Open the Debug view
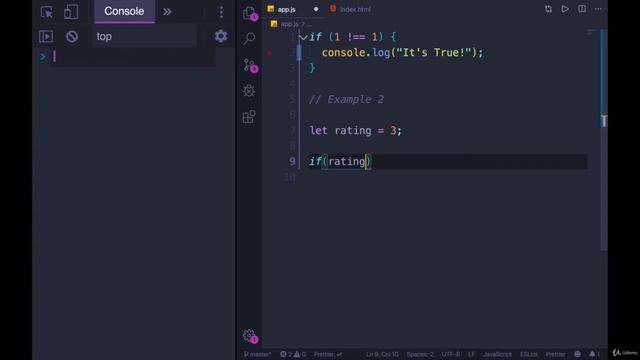The image size is (640, 360). click(x=249, y=91)
